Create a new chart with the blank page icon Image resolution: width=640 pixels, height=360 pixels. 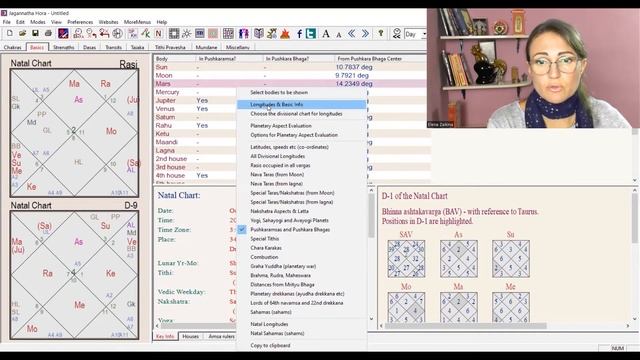click(9, 33)
